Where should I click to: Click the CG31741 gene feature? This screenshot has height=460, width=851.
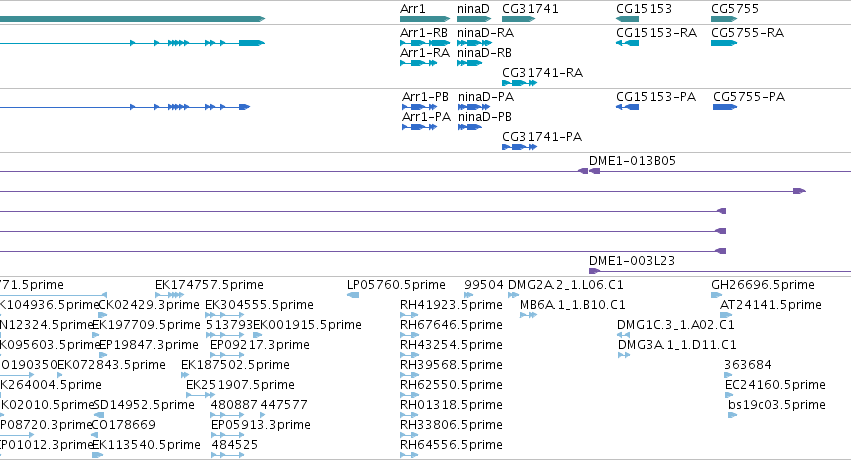[518, 19]
